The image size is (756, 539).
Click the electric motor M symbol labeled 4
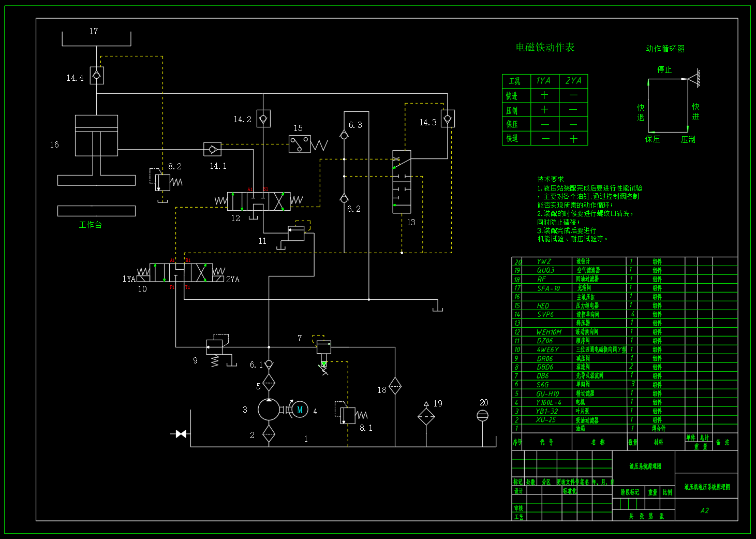click(x=299, y=409)
